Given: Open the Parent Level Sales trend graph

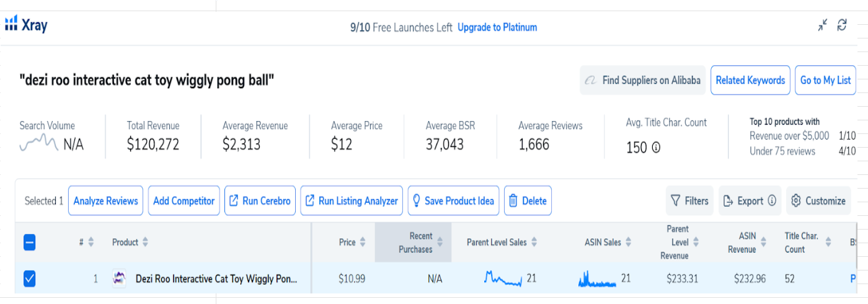Looking at the screenshot, I should 503,279.
